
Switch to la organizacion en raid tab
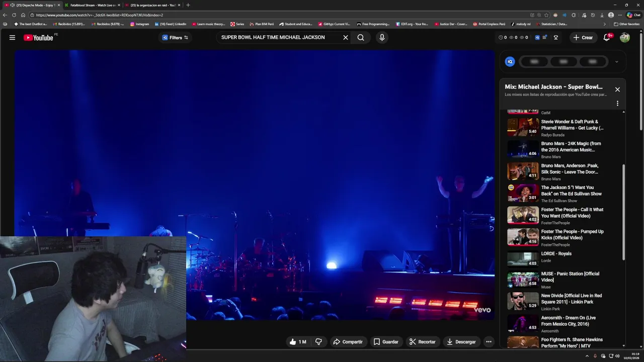pyautogui.click(x=152, y=5)
